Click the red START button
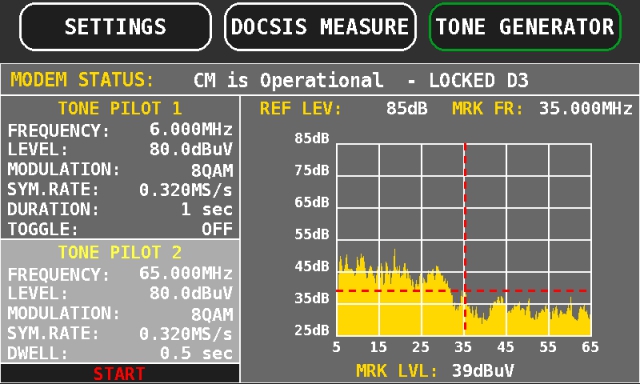Image resolution: width=640 pixels, height=384 pixels. (120, 373)
